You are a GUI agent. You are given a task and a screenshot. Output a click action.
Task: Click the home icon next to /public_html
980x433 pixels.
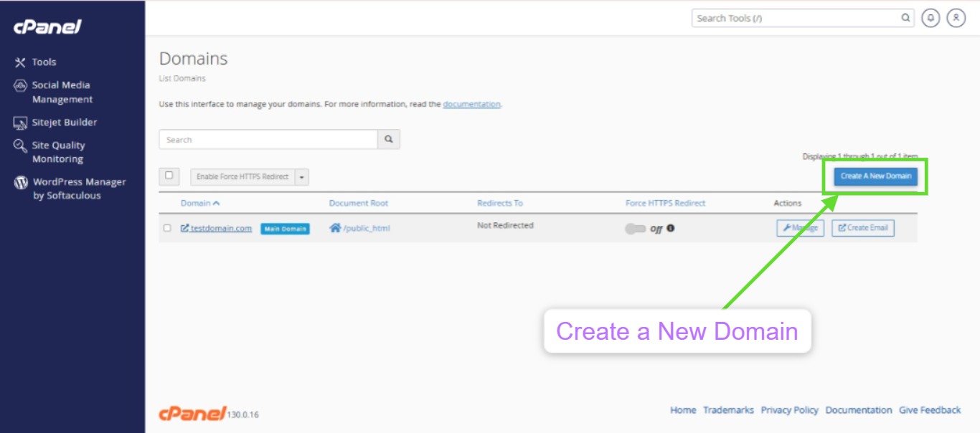coord(335,228)
